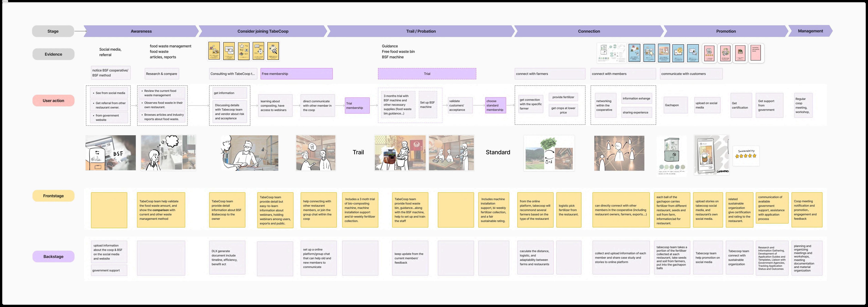Select the yellow open-book evidence card
The height and width of the screenshot is (307, 868).
coord(258,51)
